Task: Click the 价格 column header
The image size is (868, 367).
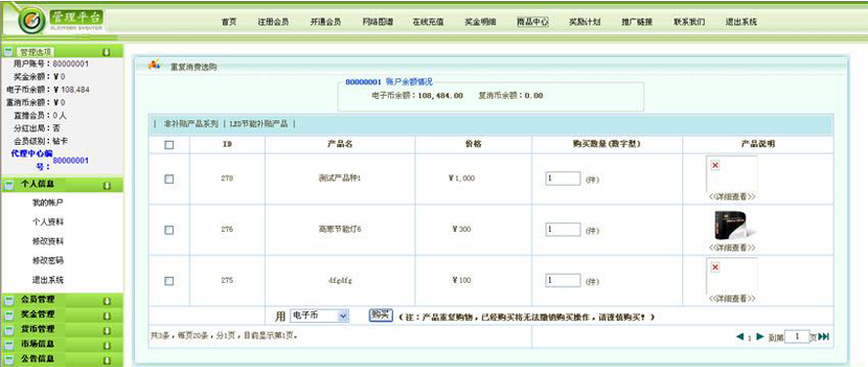Action: pos(473,144)
